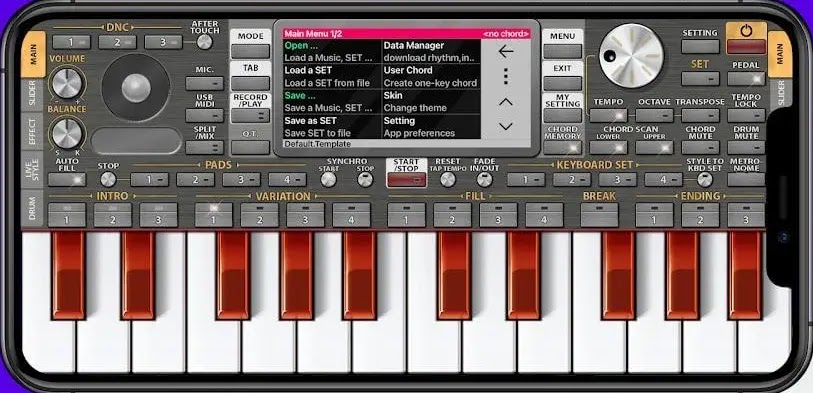Open the left MAIN side tab
This screenshot has height=393, width=813.
point(34,54)
